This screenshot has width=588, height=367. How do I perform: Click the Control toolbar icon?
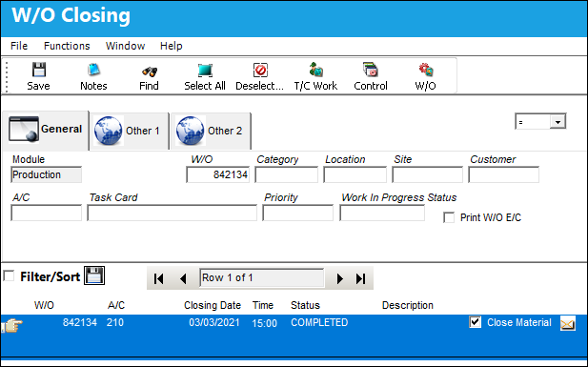coord(371,71)
